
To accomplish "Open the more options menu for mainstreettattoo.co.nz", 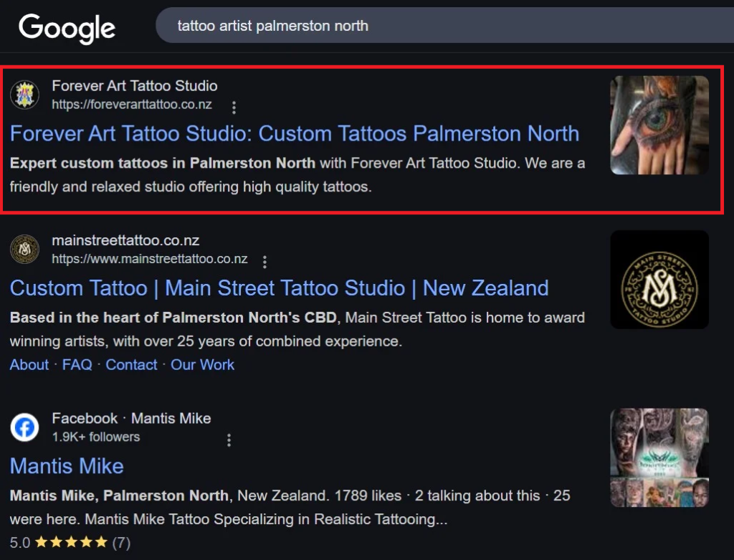I will pos(265,261).
